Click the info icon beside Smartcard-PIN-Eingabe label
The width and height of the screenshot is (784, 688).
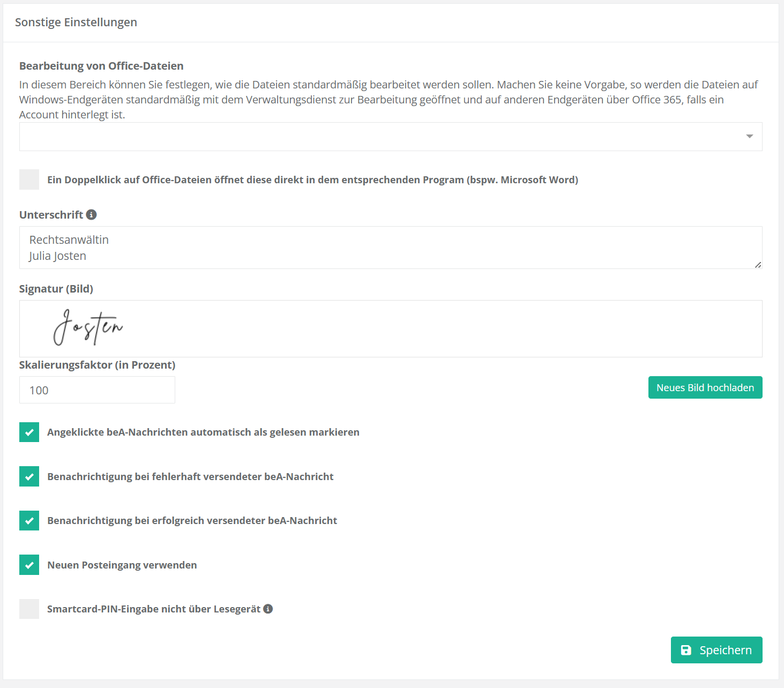268,609
